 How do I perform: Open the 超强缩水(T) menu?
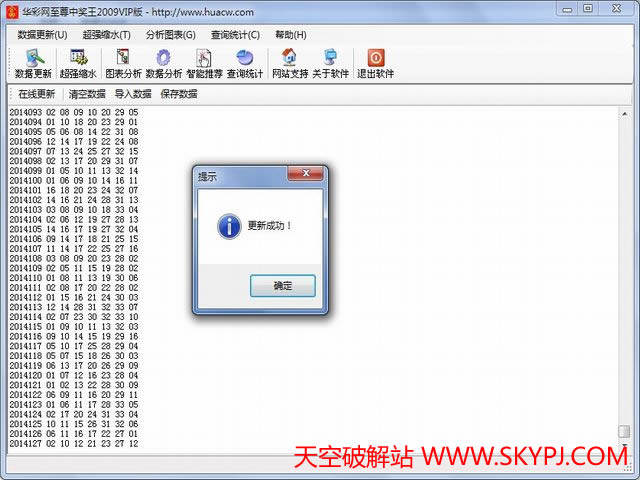pos(106,35)
